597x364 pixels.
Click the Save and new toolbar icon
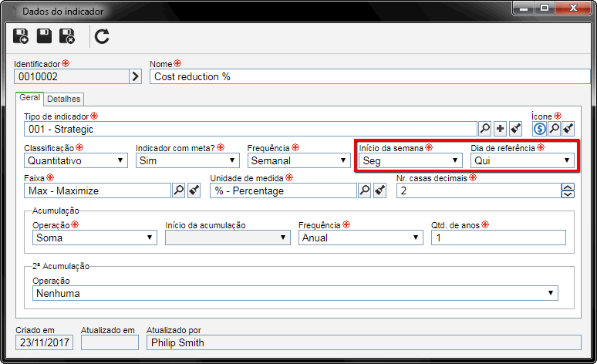tap(21, 36)
